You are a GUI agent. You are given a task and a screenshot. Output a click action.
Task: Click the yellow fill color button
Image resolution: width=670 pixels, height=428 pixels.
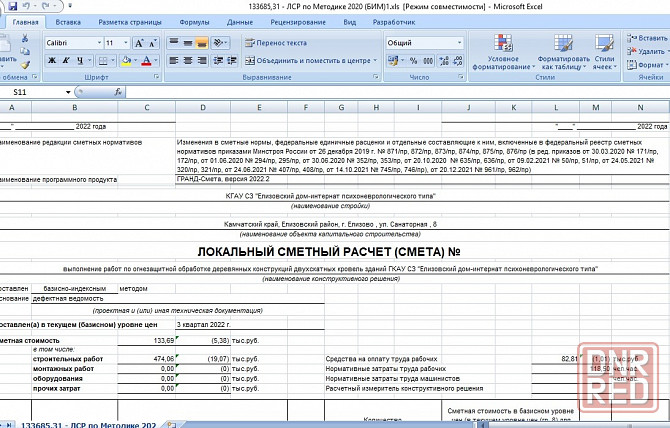coord(126,60)
